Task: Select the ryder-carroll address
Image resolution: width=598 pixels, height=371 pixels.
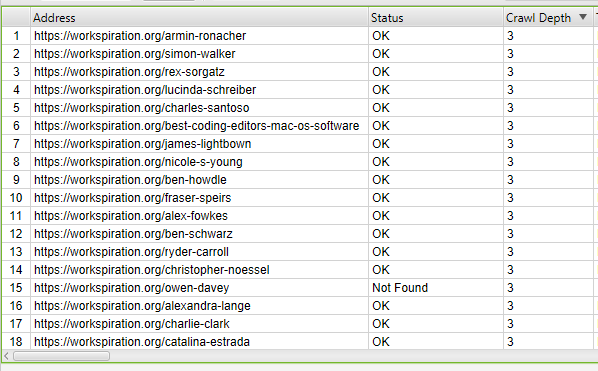Action: [x=131, y=252]
